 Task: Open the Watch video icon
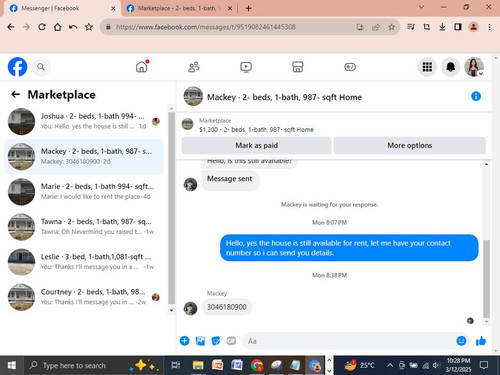click(x=246, y=67)
